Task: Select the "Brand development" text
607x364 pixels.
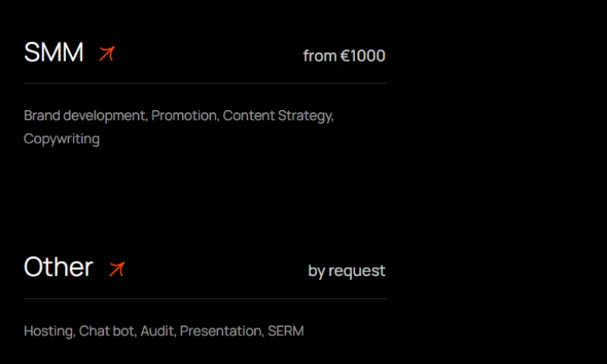Action: 83,116
